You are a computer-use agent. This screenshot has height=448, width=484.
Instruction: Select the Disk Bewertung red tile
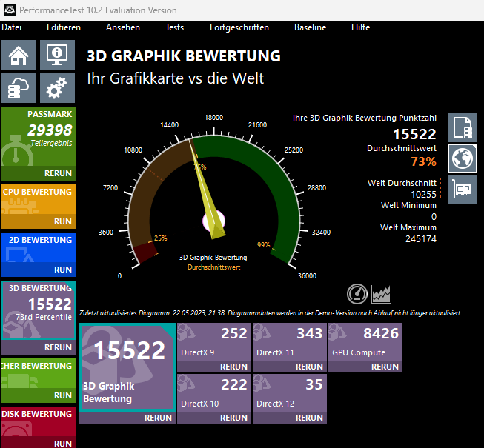(39, 421)
